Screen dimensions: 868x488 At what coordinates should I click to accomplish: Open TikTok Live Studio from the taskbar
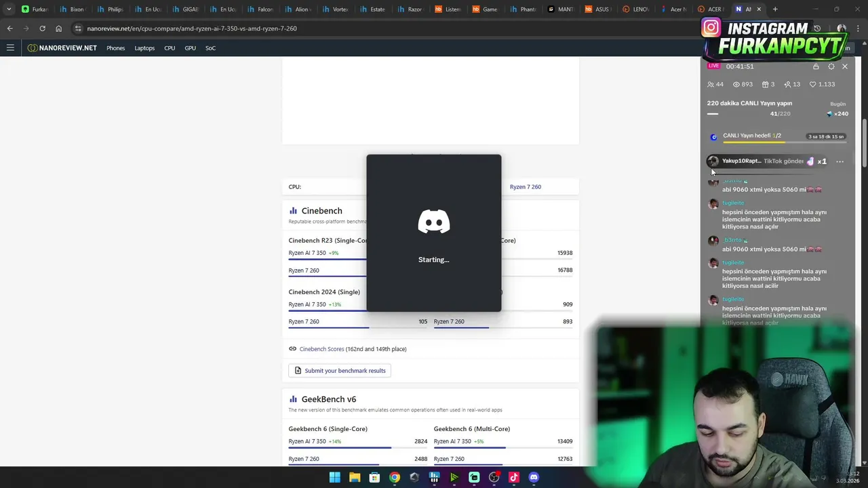514,477
